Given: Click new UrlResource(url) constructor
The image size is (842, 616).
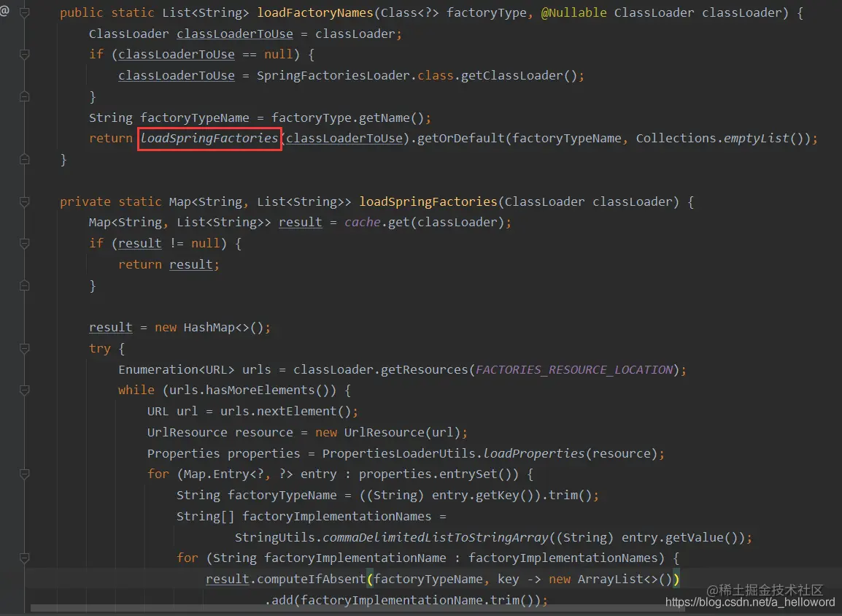Looking at the screenshot, I should [x=387, y=433].
